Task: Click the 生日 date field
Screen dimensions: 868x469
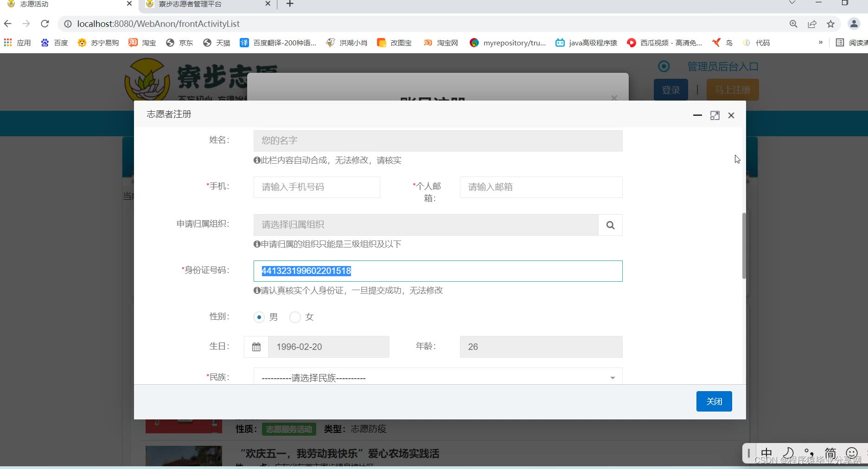Action: (328, 347)
